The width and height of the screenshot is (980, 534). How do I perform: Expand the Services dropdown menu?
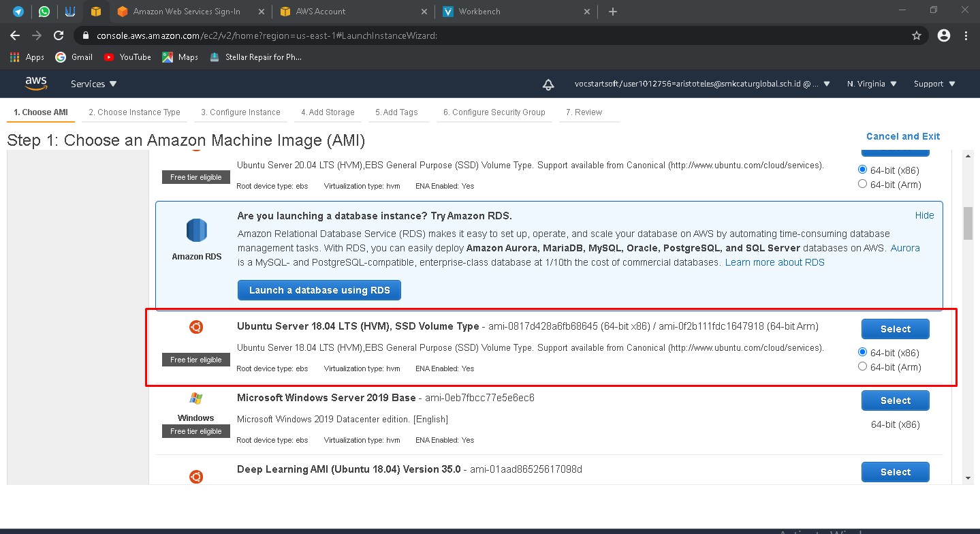pos(94,84)
